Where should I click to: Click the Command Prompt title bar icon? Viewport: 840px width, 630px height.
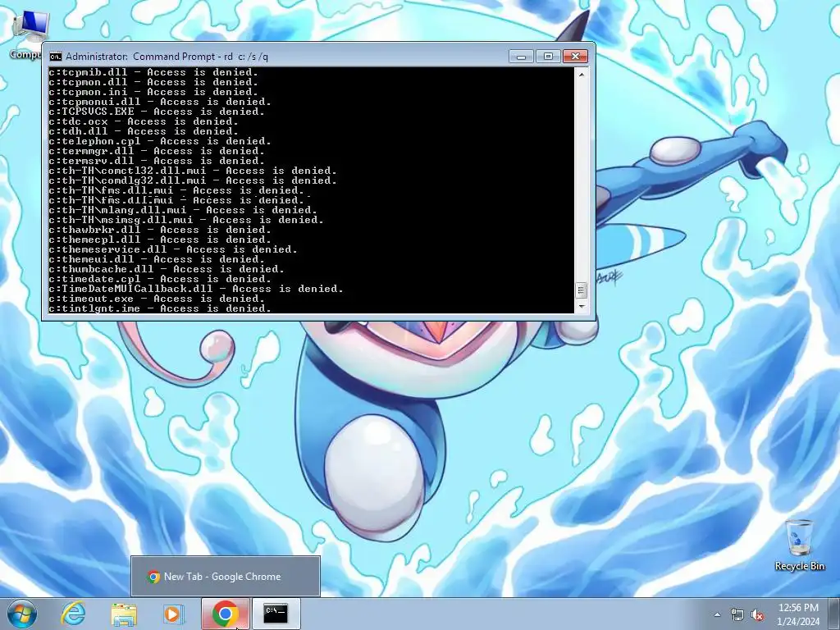[55, 57]
